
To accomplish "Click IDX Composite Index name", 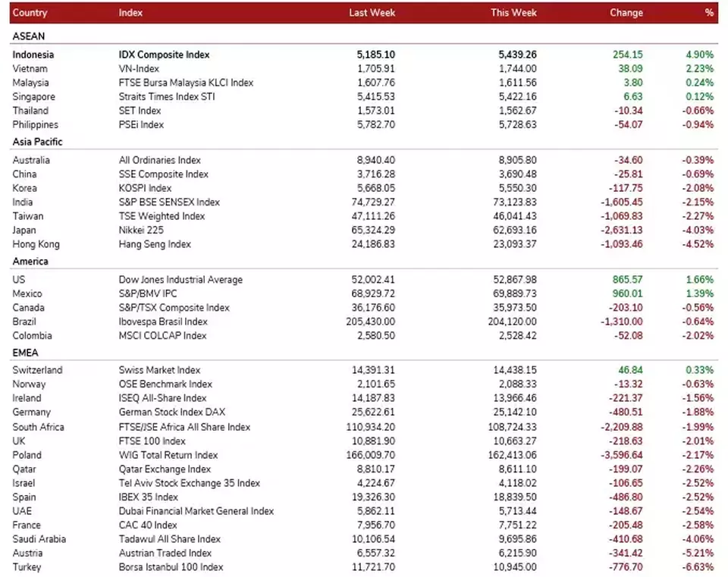I will (164, 55).
